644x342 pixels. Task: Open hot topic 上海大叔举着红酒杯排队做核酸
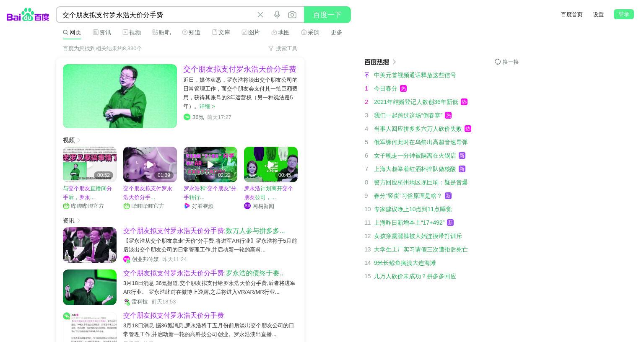415,169
